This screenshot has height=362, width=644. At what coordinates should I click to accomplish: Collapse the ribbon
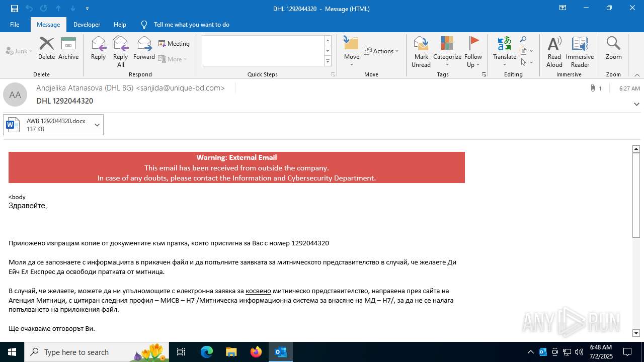click(637, 75)
